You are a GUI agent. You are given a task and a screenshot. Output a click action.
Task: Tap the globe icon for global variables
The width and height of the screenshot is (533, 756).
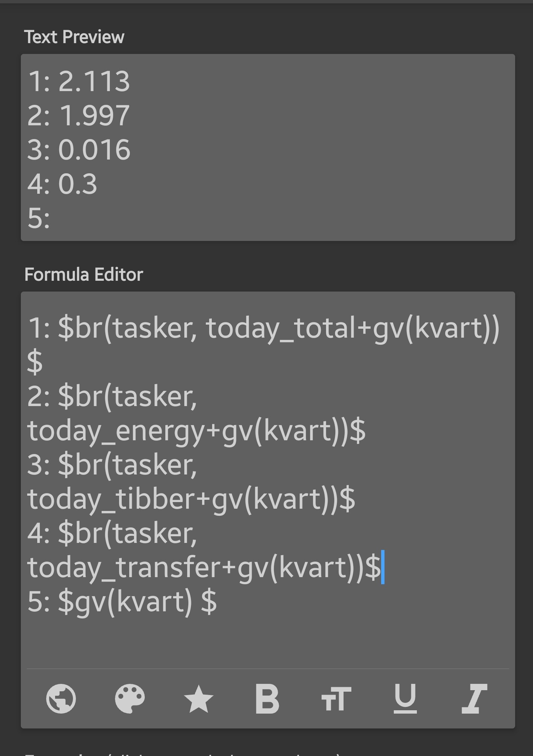coord(61,698)
